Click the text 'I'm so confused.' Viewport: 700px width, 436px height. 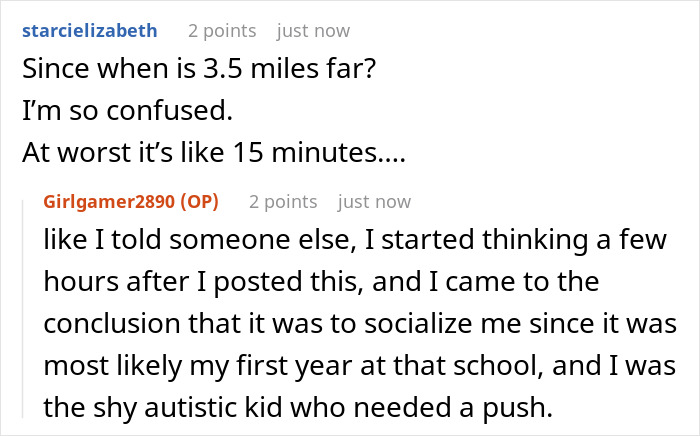click(x=128, y=110)
